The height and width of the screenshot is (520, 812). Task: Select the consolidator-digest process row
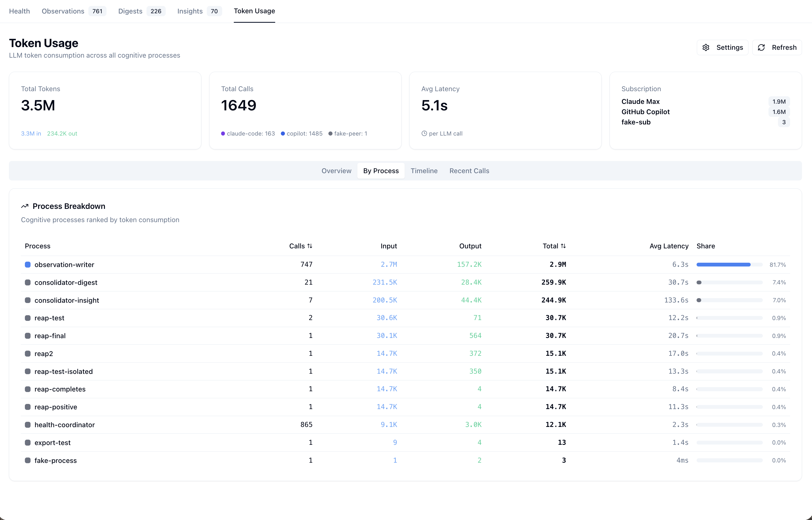405,282
